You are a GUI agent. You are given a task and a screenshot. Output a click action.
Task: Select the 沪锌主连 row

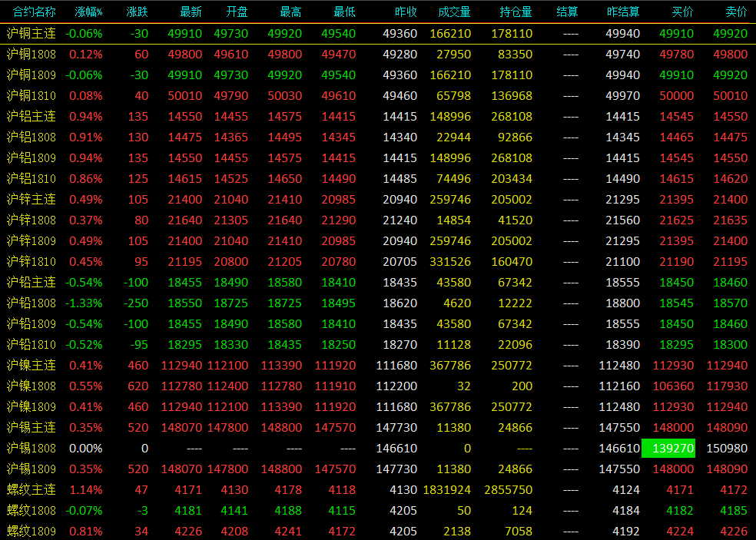coord(378,199)
